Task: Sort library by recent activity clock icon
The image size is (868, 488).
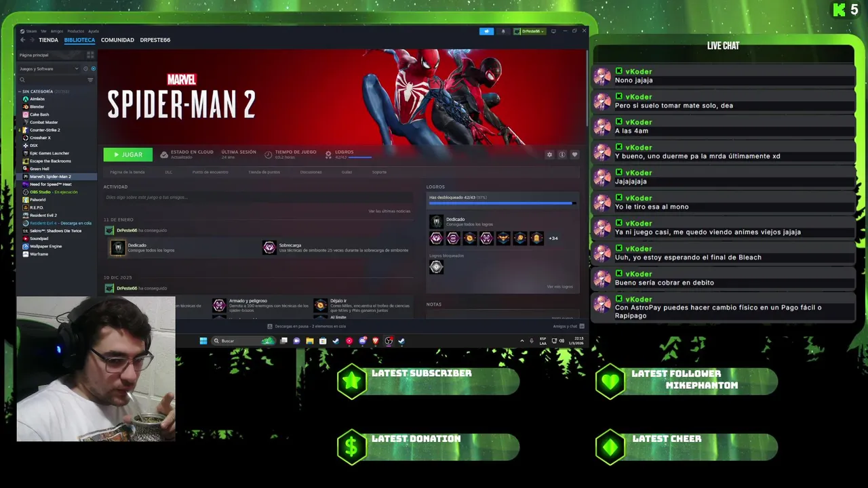Action: click(85, 68)
